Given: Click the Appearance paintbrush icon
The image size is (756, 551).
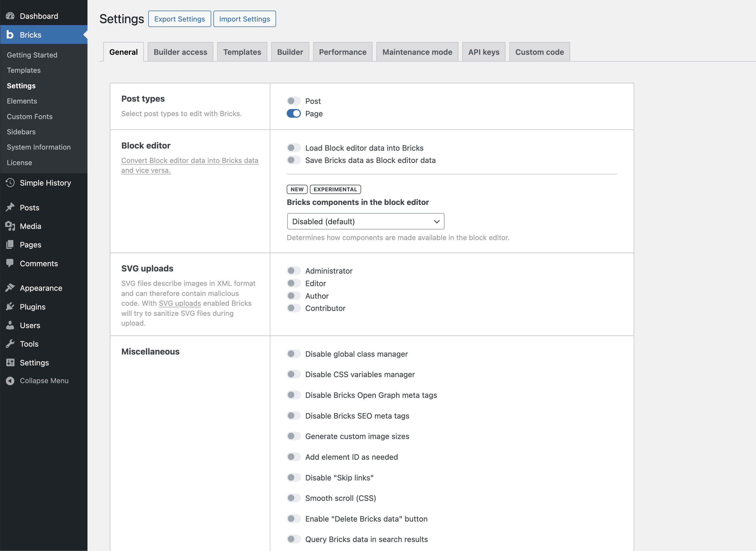Looking at the screenshot, I should click(10, 288).
